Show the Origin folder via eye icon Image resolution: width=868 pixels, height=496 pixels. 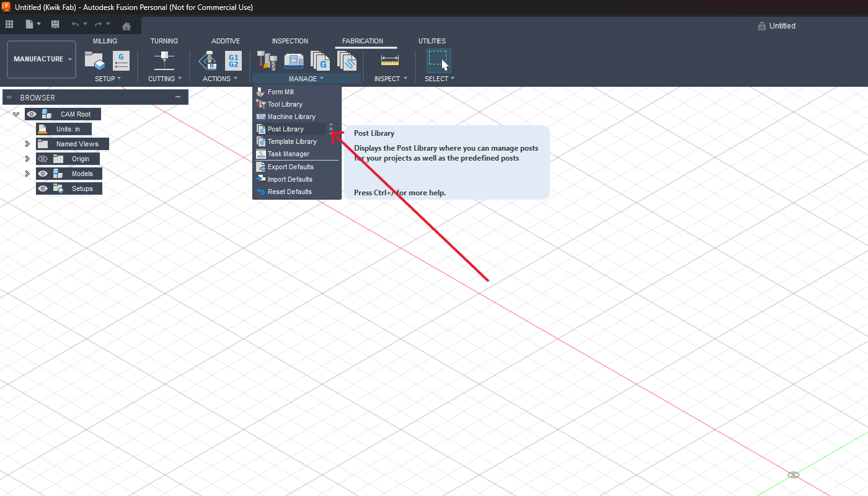click(43, 159)
